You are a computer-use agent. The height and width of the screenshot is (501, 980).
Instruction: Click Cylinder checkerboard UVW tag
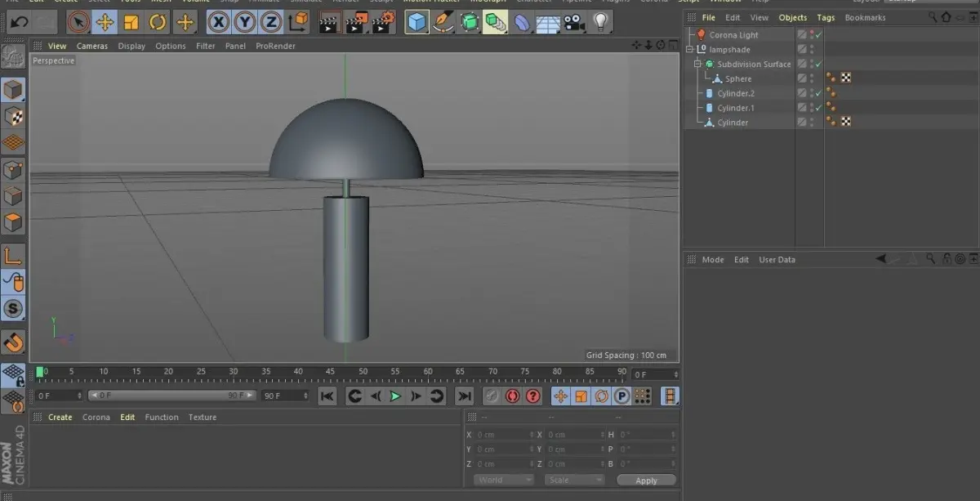846,122
